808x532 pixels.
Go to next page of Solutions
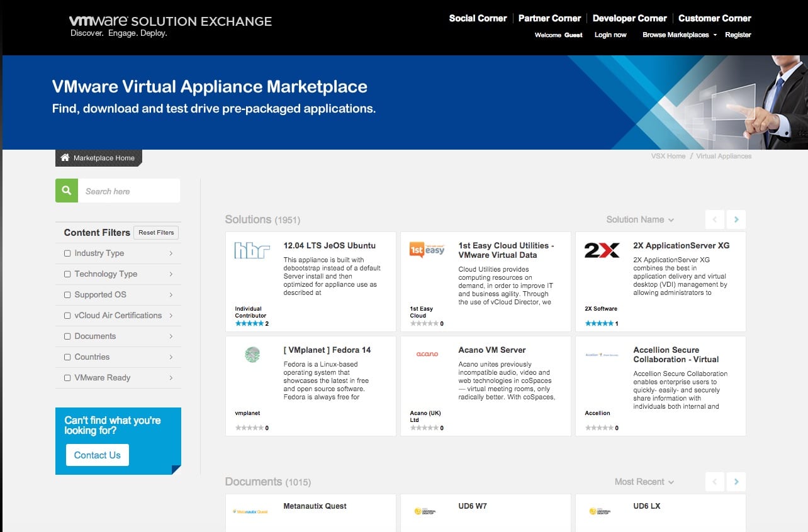(736, 219)
